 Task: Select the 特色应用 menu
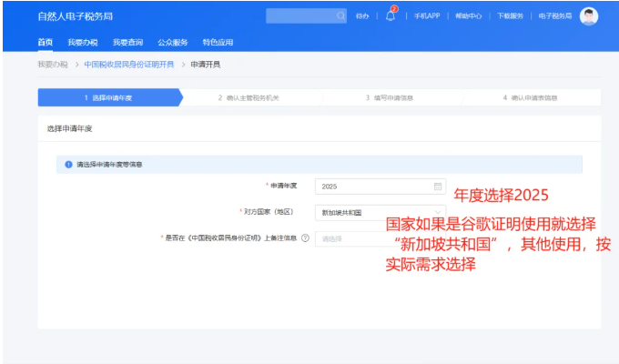[218, 42]
